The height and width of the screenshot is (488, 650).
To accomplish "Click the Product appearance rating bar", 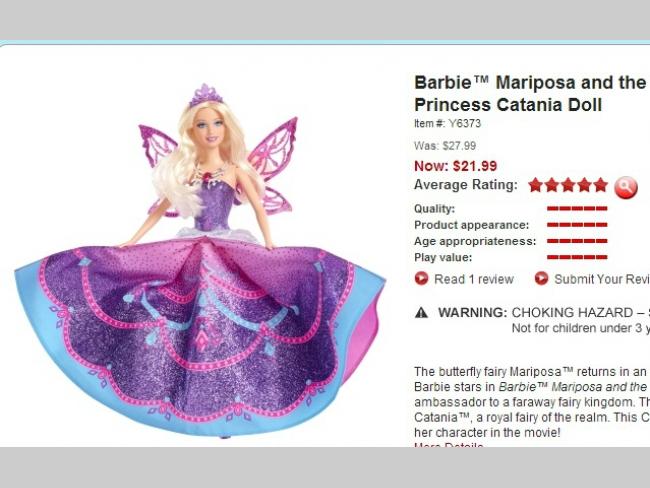I will (577, 225).
